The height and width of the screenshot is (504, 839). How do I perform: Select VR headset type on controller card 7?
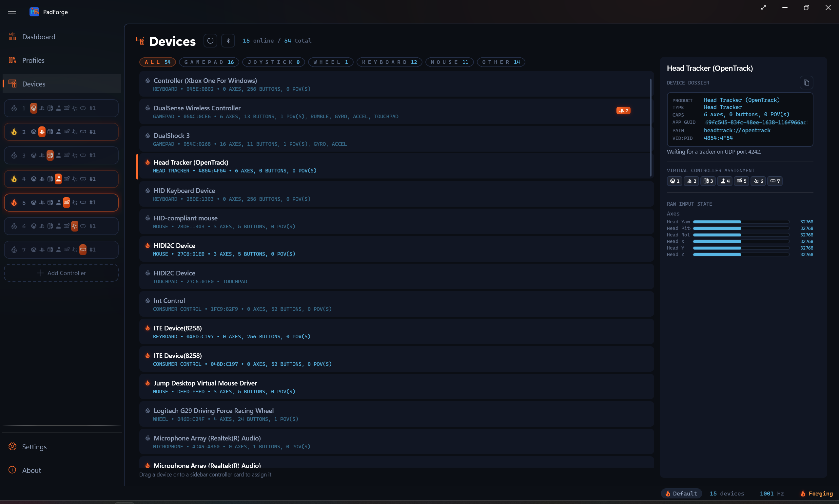pos(83,250)
